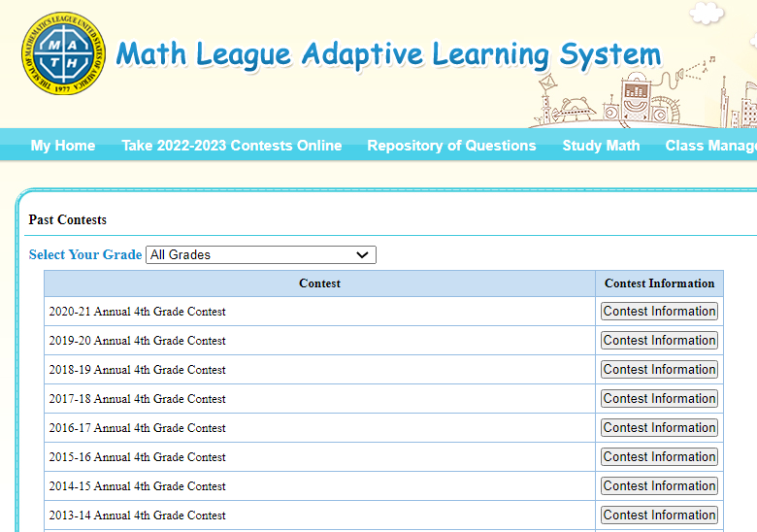Select the 2017-18 Annual 4th Grade Contest text
757x532 pixels.
(137, 399)
